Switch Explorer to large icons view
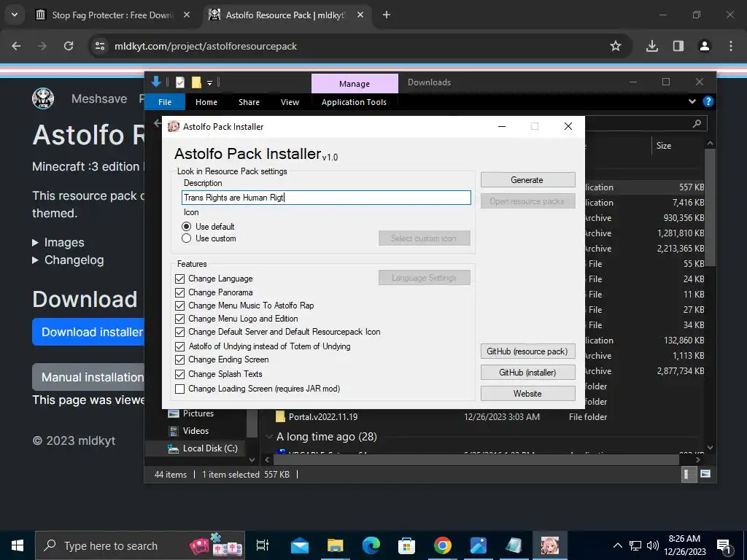Viewport: 747px width, 560px height. (705, 474)
